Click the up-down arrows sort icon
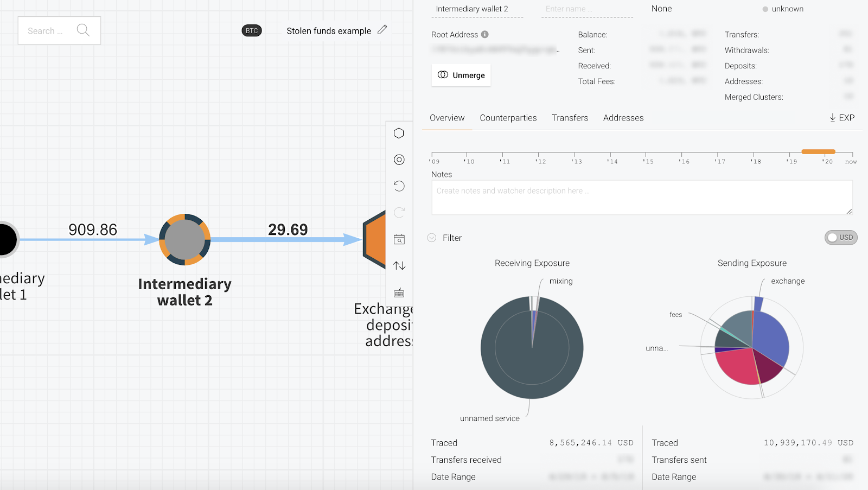Screen dimensions: 868x490 (399, 265)
